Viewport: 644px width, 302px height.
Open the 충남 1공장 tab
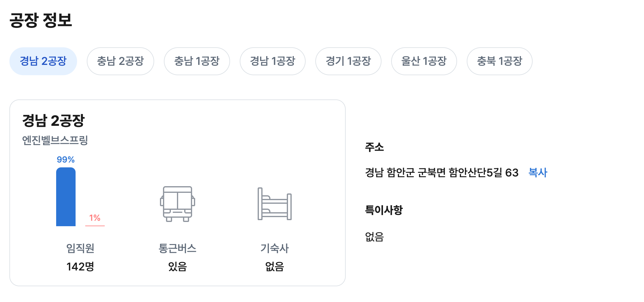(x=197, y=61)
